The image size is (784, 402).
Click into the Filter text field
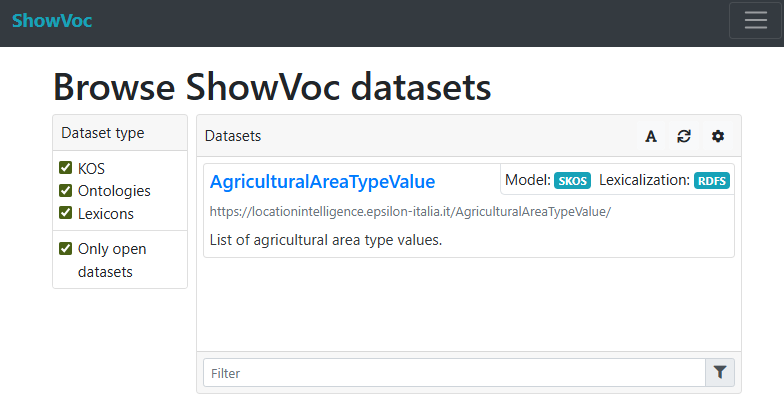click(454, 373)
